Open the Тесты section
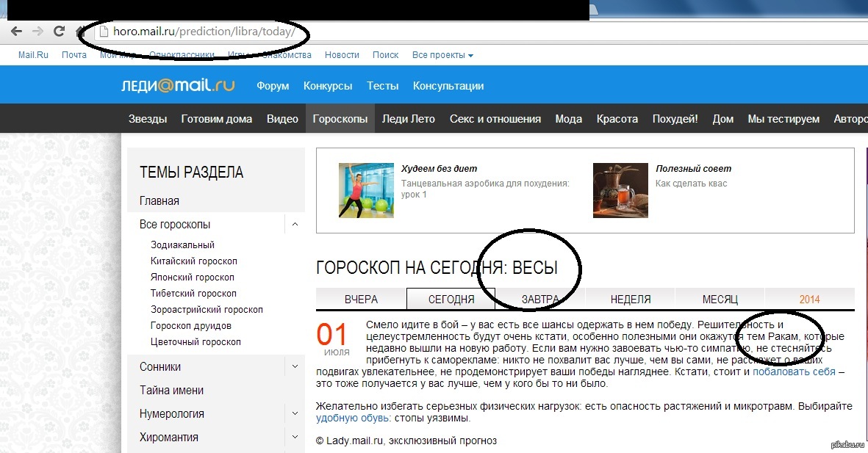 point(382,86)
